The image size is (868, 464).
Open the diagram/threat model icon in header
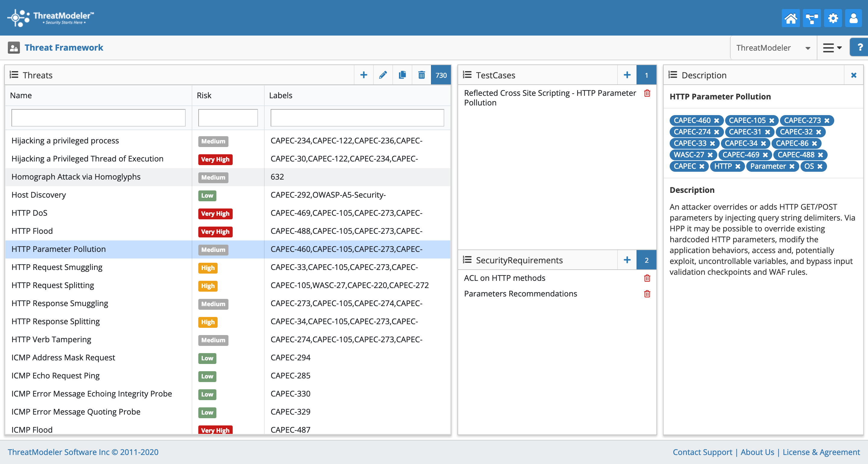812,18
